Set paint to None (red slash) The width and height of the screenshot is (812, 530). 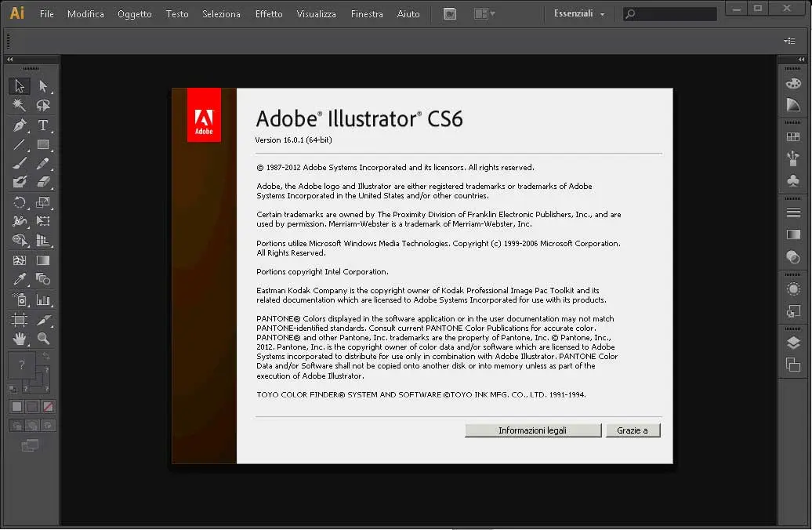point(48,407)
